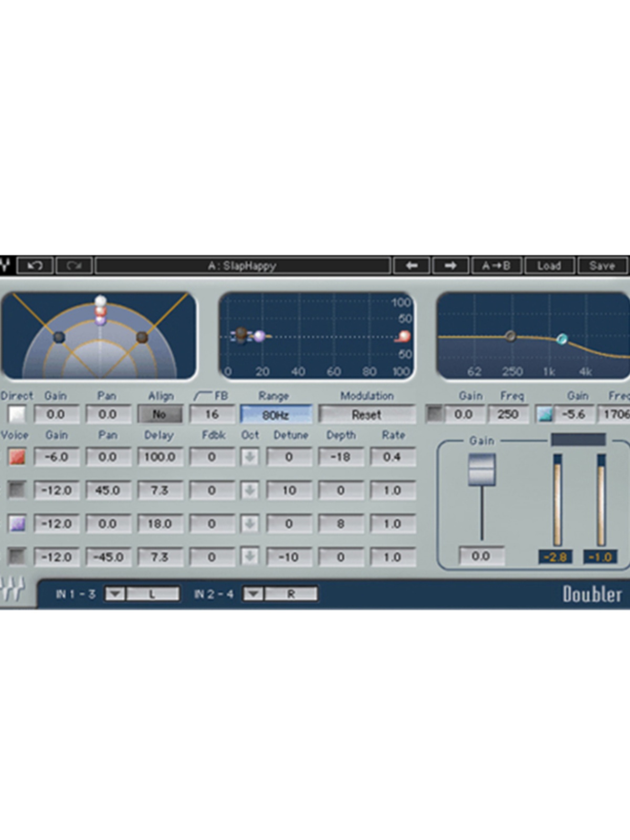Click voice 1 gain field -6.0
The height and width of the screenshot is (840, 630).
pos(56,457)
